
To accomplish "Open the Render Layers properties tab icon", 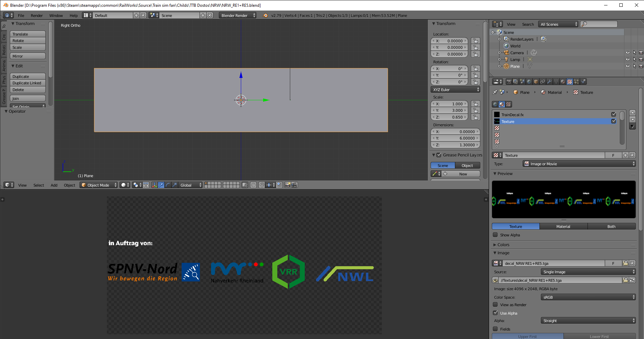I will pos(515,82).
